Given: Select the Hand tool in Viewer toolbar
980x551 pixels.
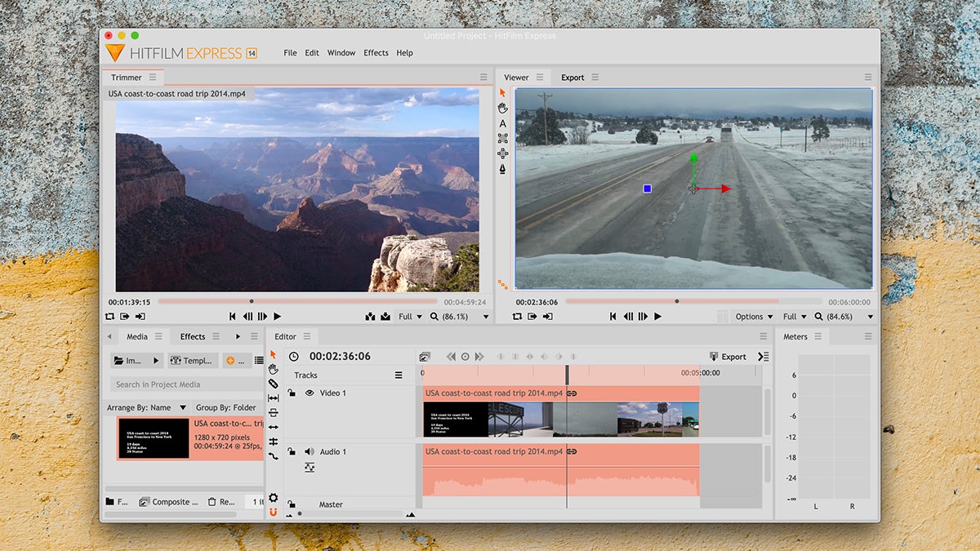Looking at the screenshot, I should click(x=502, y=108).
